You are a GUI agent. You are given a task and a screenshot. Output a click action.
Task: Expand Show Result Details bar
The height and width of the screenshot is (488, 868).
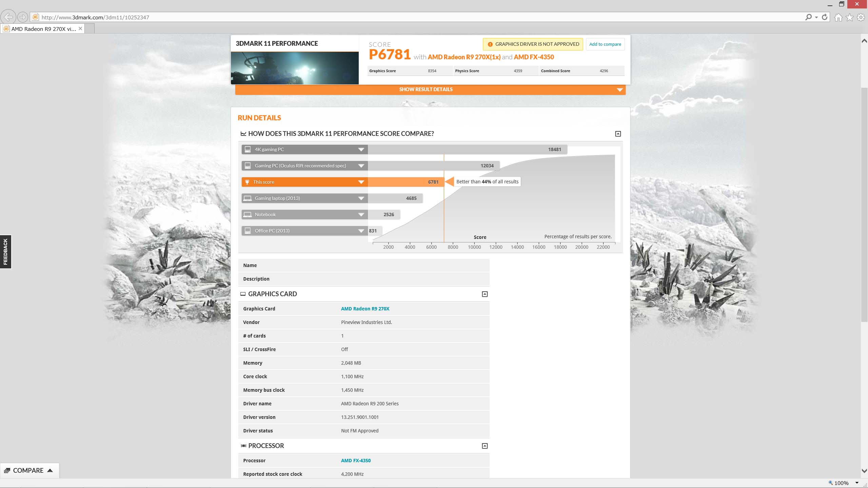430,89
